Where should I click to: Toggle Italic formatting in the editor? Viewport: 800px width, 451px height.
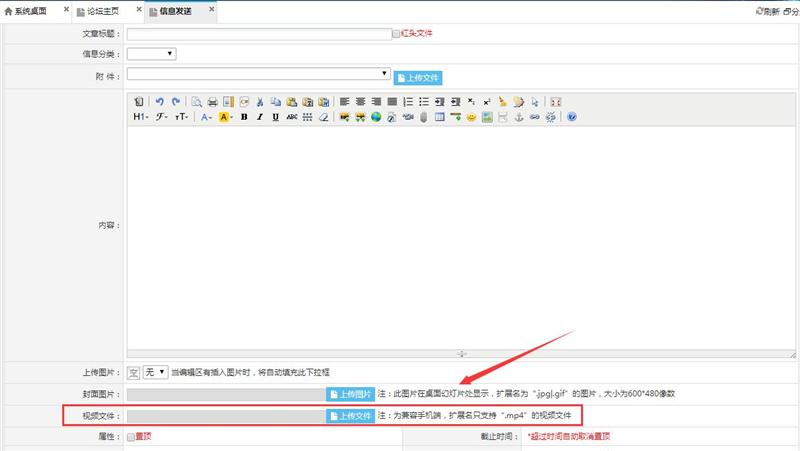[260, 117]
